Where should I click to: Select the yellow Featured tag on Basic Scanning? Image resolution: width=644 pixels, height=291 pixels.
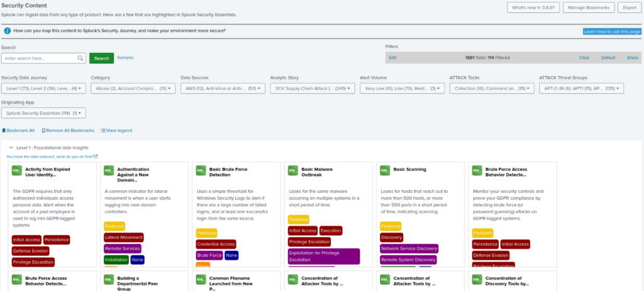point(391,226)
